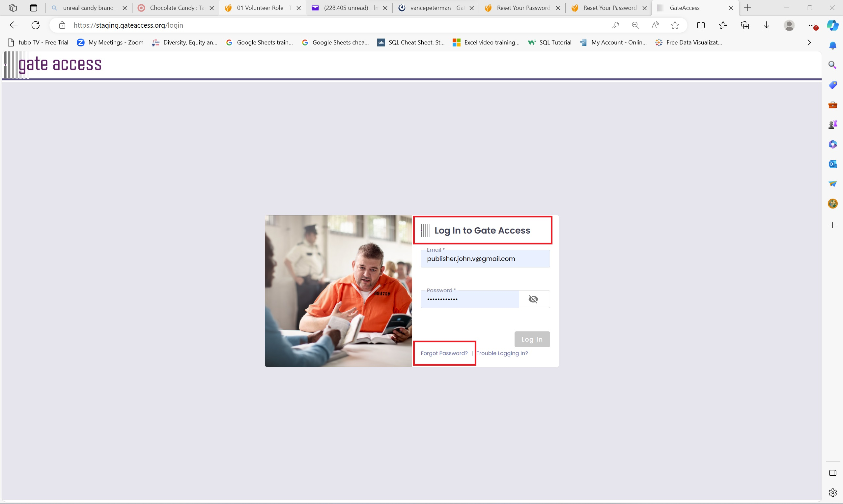Add page to favorites star icon
This screenshot has height=504, width=843.
[675, 25]
